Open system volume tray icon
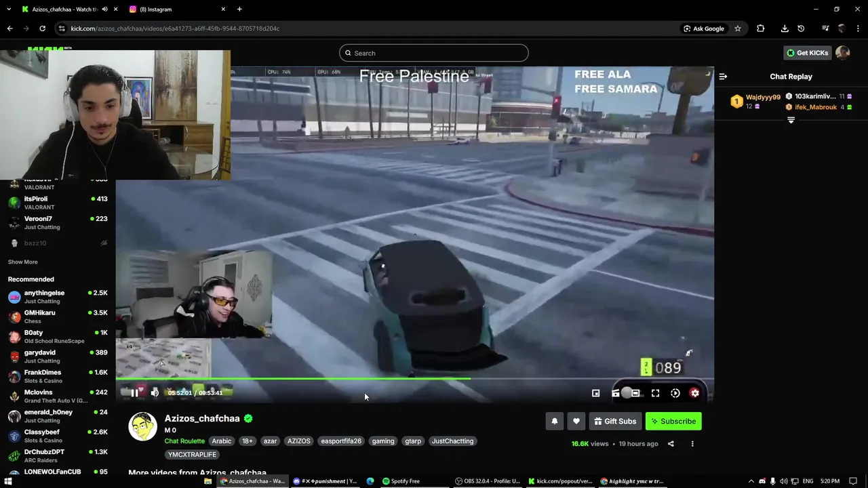Screen dimensions: 868x488 click(783, 481)
